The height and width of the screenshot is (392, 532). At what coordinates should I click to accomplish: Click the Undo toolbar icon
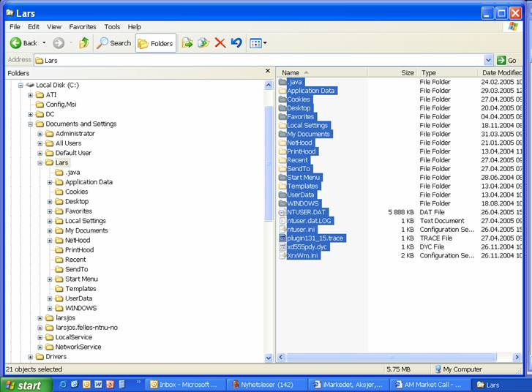[x=236, y=43]
